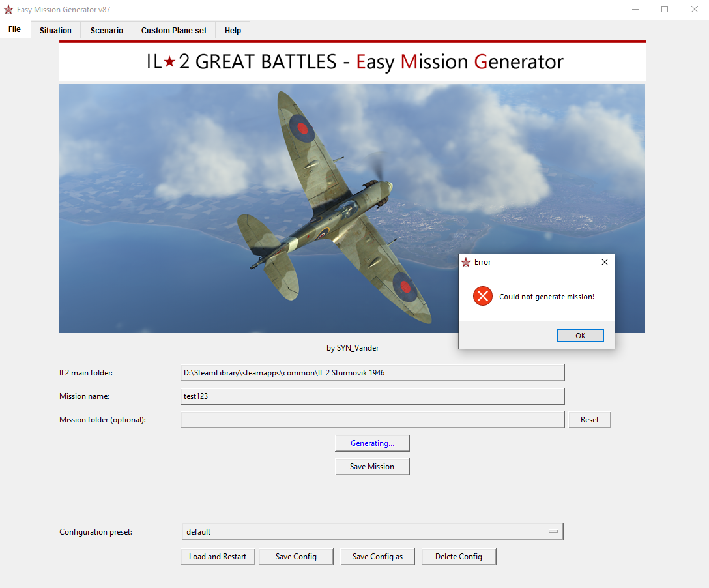Open the Situation tab
This screenshot has height=588, width=709.
(x=55, y=30)
